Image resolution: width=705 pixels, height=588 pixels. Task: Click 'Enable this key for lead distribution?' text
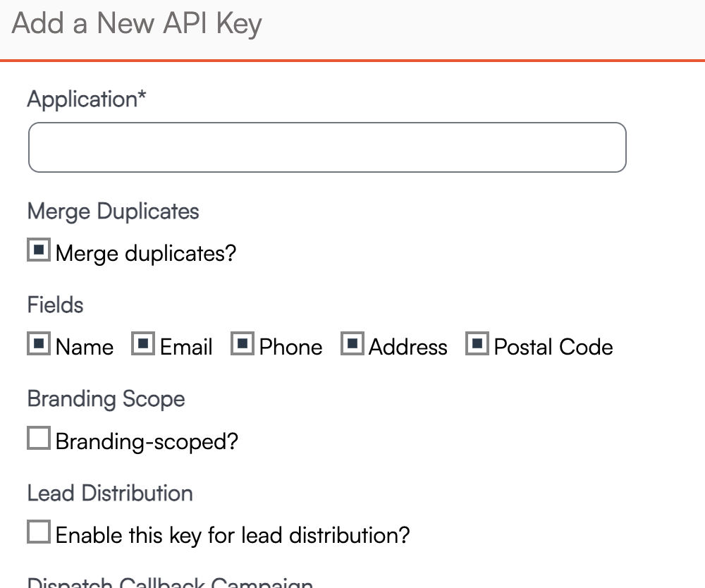pos(233,535)
